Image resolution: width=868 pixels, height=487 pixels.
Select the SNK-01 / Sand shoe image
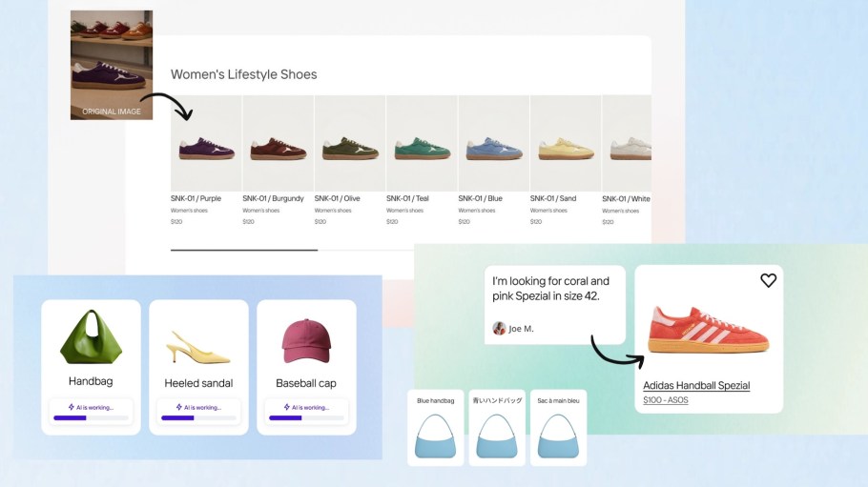tap(566, 143)
